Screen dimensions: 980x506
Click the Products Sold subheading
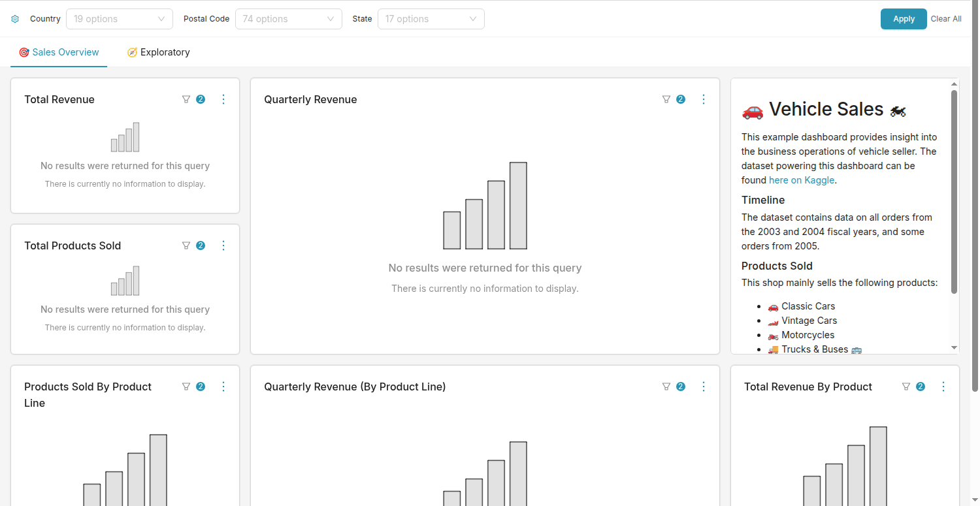click(777, 266)
